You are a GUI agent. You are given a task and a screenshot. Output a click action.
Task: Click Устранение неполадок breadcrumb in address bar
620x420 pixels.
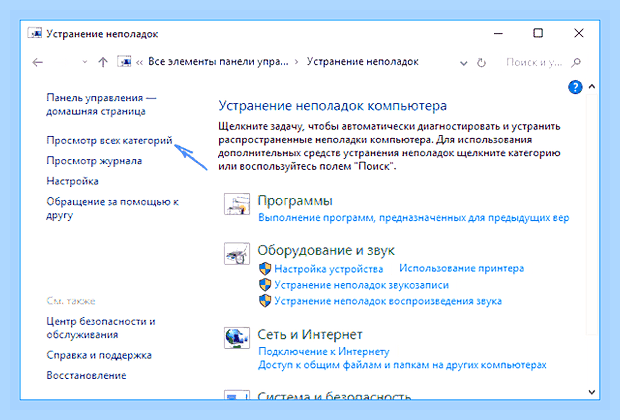click(x=363, y=62)
